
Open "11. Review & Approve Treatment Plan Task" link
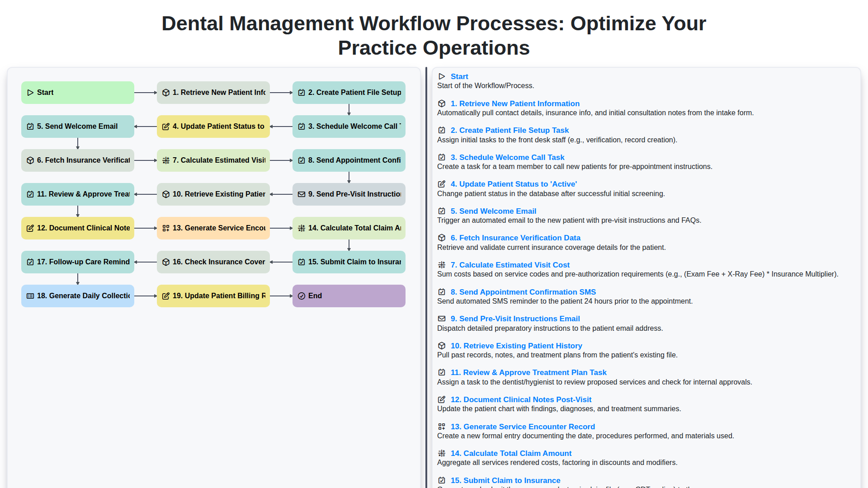528,372
